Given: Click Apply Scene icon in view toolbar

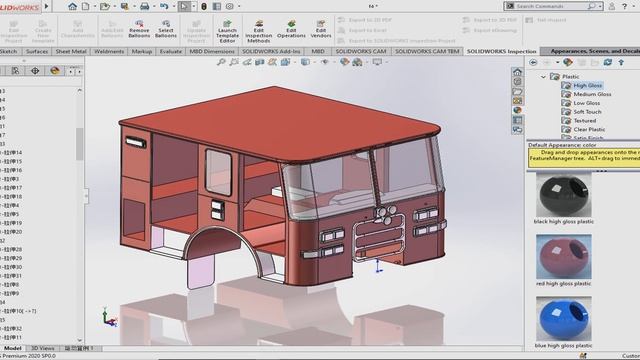Looking at the screenshot, I should click(357, 62).
